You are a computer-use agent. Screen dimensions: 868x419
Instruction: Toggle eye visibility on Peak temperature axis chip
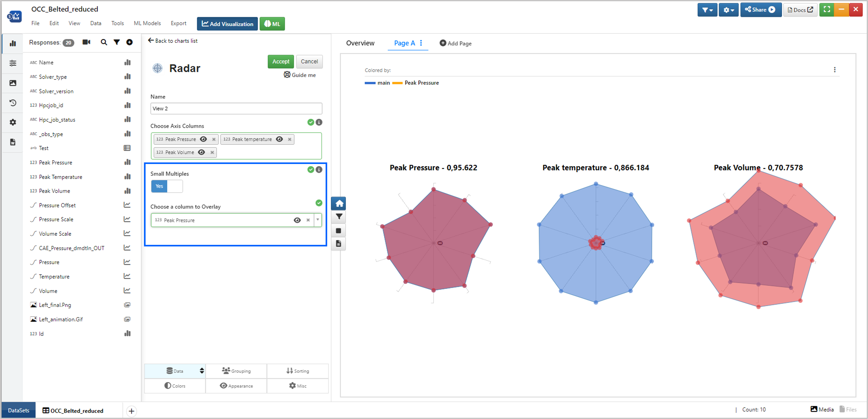coord(279,139)
